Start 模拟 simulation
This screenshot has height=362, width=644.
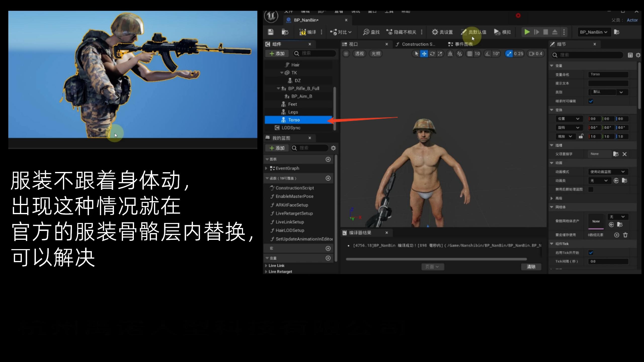pyautogui.click(x=502, y=32)
